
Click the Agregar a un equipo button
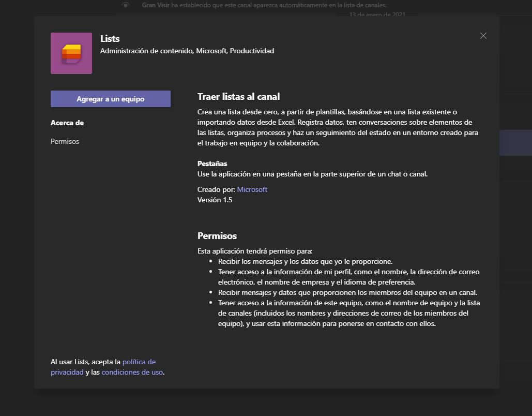tap(111, 99)
